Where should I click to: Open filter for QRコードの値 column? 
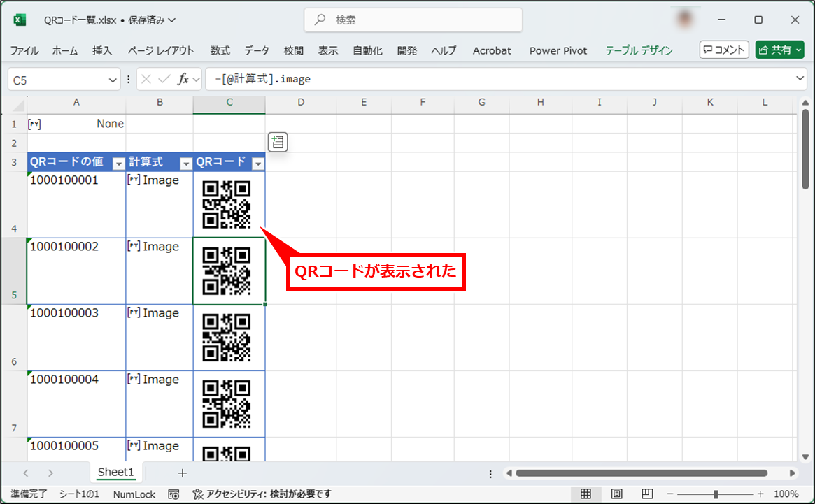point(118,164)
